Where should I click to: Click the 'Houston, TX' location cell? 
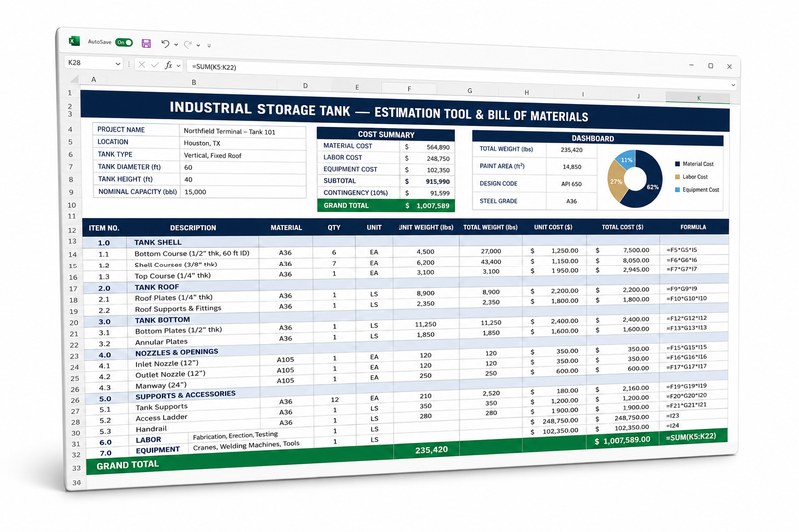pyautogui.click(x=242, y=144)
